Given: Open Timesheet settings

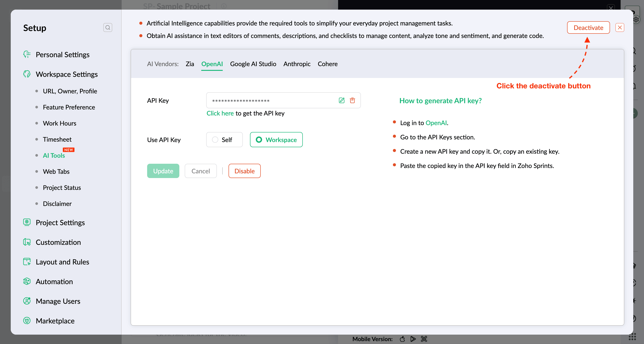Looking at the screenshot, I should (x=57, y=139).
